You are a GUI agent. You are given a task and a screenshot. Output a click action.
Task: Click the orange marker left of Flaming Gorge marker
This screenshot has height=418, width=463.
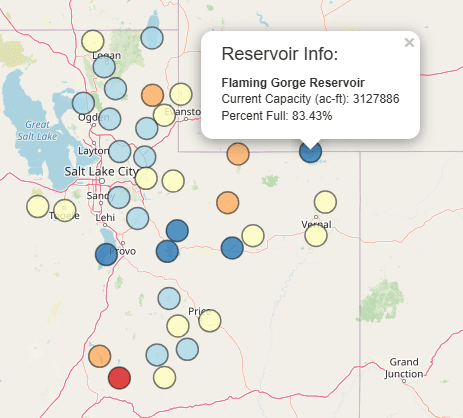pyautogui.click(x=238, y=154)
